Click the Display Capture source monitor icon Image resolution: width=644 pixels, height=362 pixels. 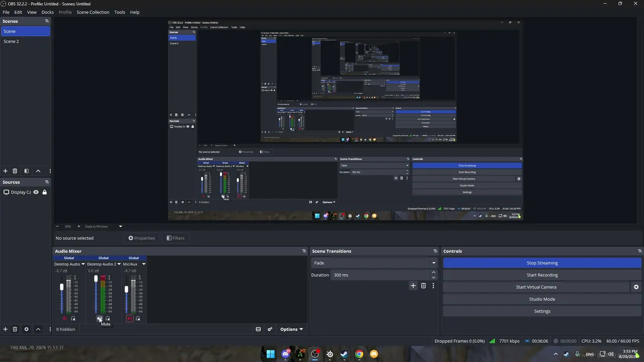point(7,192)
